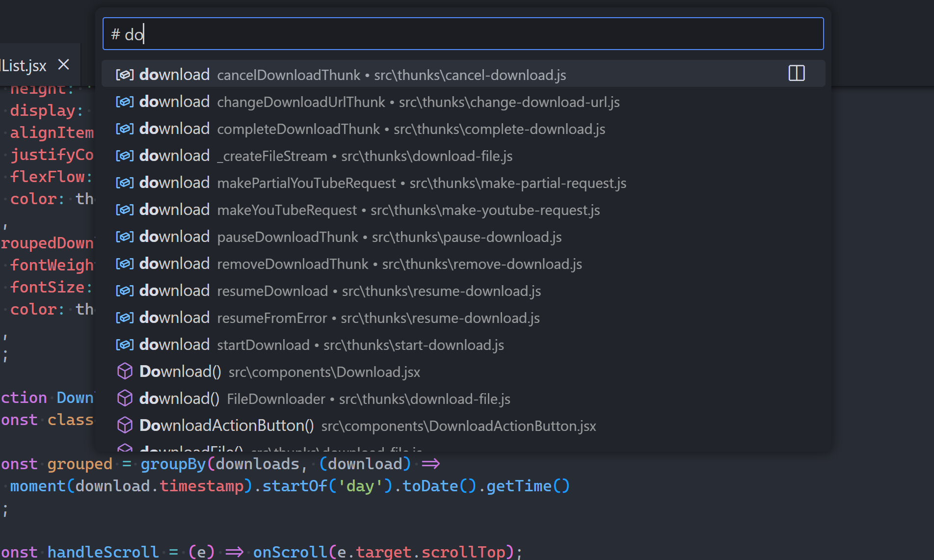The width and height of the screenshot is (934, 560).
Task: Click variable icon beside startDownload result
Action: pyautogui.click(x=125, y=345)
